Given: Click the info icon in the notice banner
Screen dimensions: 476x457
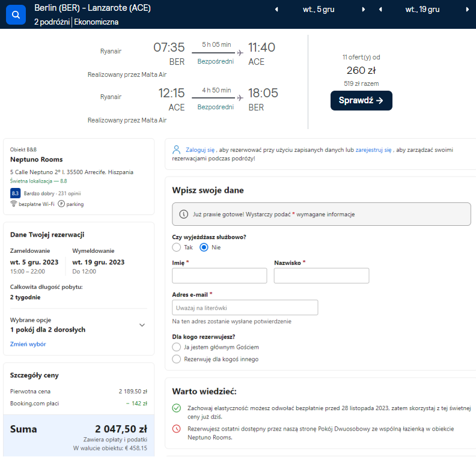Looking at the screenshot, I should (184, 214).
